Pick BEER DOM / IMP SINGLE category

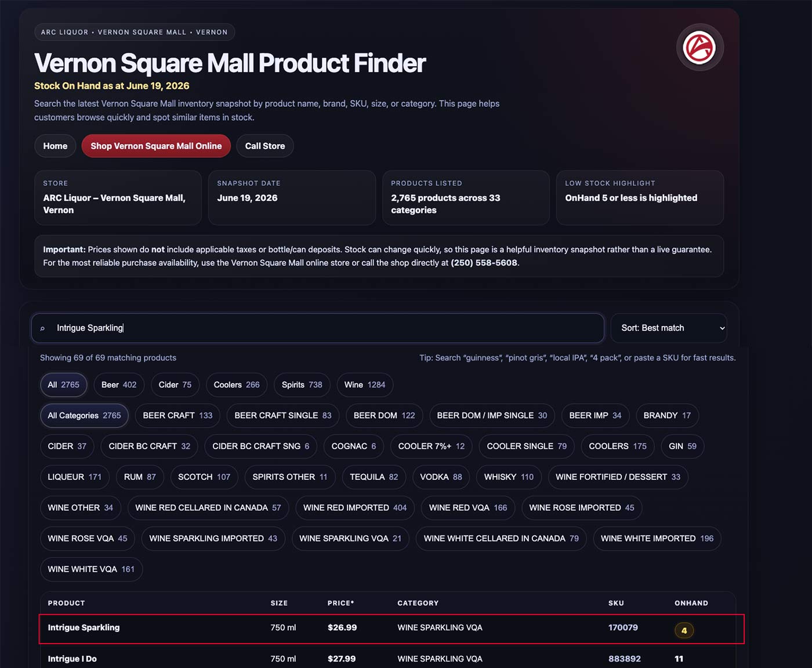tap(492, 416)
